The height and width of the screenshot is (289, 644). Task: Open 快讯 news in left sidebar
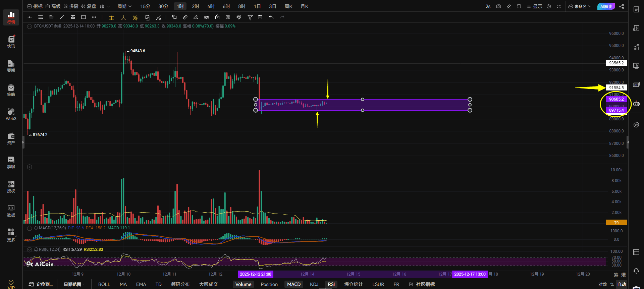pos(11,42)
